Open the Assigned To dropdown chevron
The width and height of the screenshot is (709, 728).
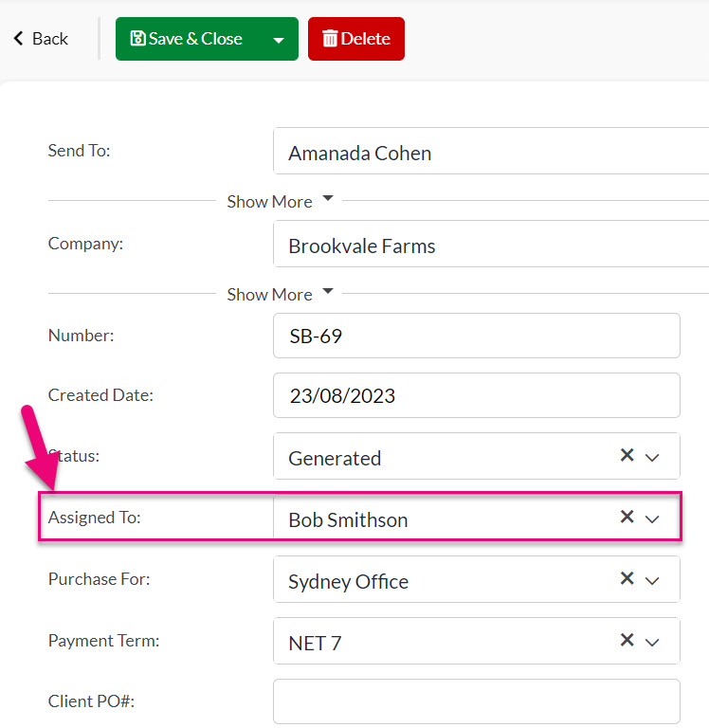tap(652, 519)
